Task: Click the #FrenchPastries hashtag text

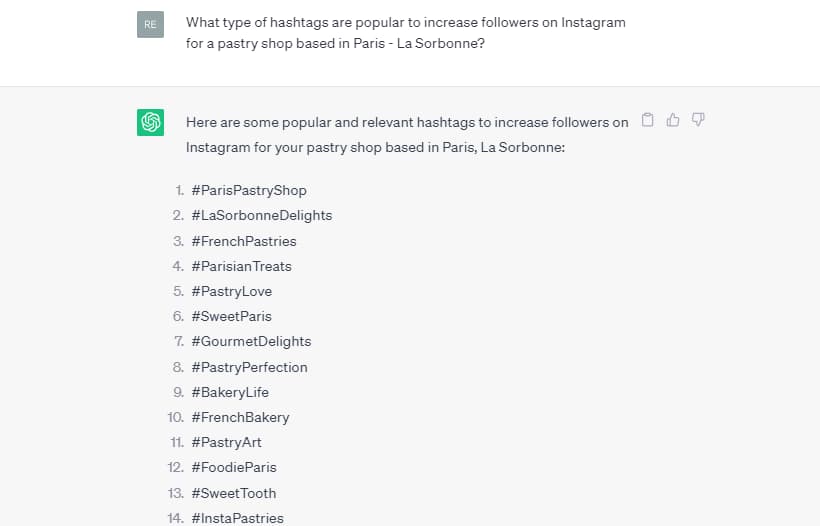Action: point(244,241)
